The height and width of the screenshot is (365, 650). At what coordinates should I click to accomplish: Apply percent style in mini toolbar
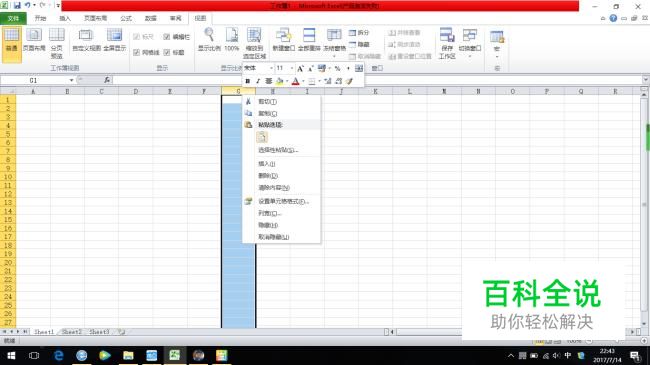337,68
